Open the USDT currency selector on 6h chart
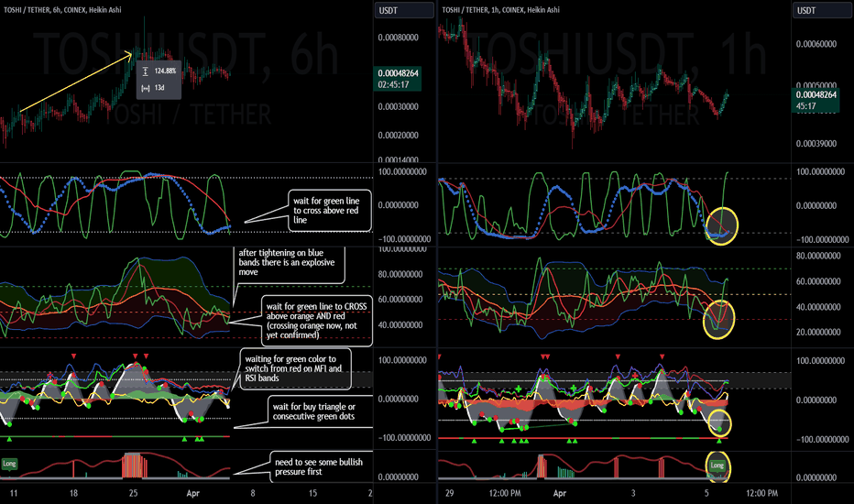Image resolution: width=854 pixels, height=504 pixels. tap(404, 10)
